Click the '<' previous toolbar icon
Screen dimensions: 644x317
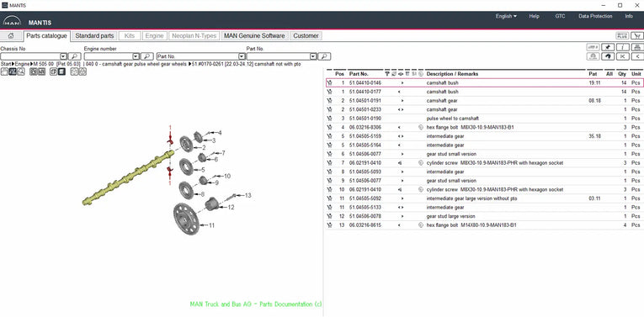tap(637, 56)
